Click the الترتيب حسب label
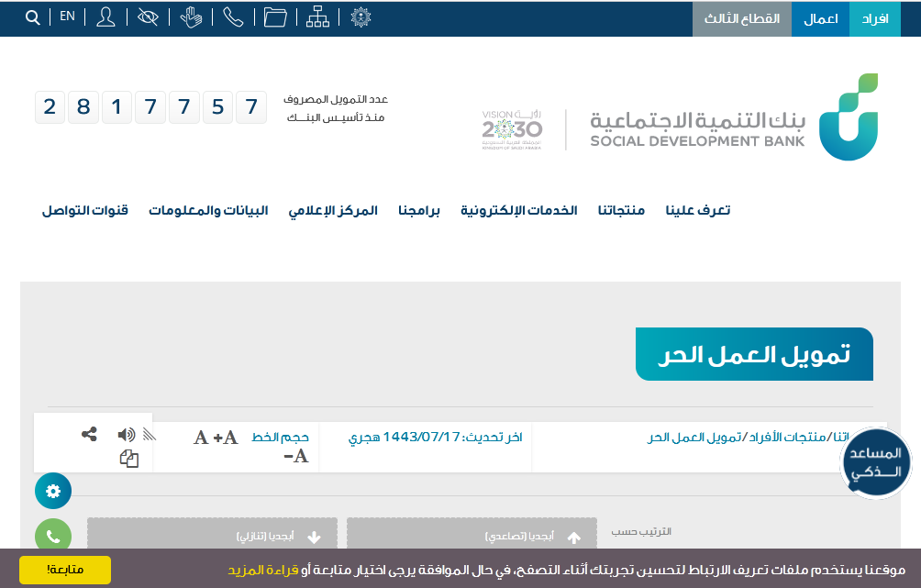The height and width of the screenshot is (588, 921). click(641, 532)
